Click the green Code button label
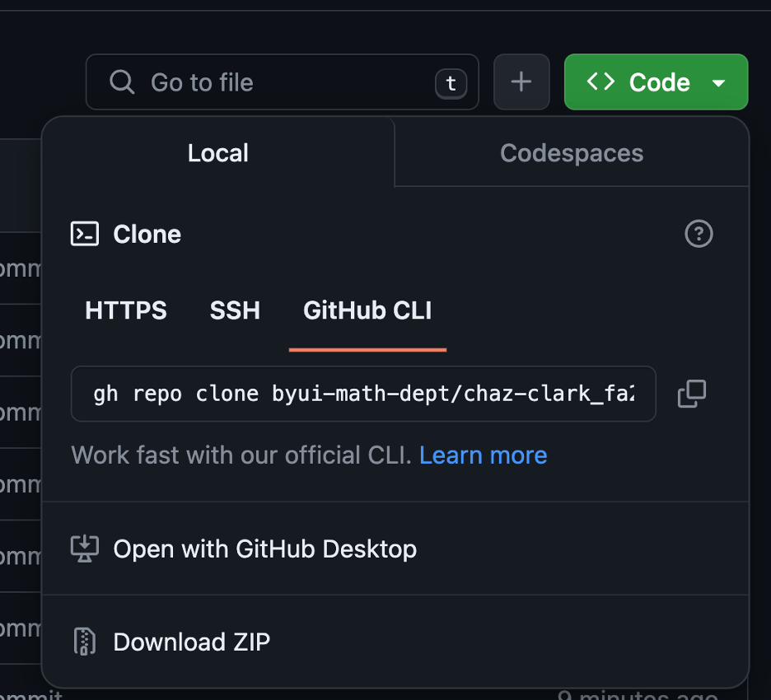 point(659,82)
